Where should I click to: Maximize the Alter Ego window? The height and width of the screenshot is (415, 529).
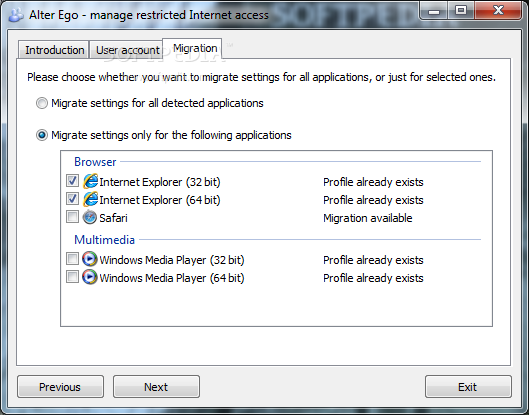coord(461,11)
